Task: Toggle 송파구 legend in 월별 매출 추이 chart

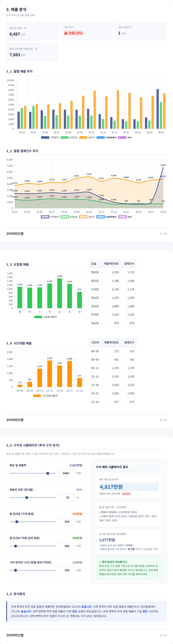Action: tap(87, 137)
